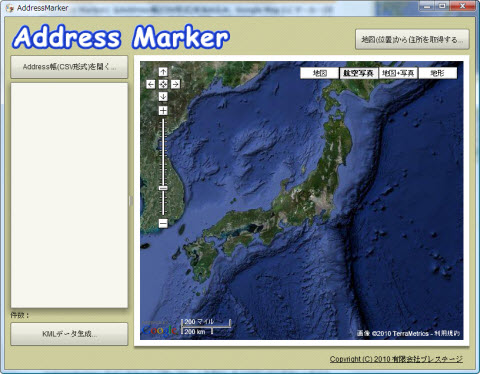The height and width of the screenshot is (374, 480).
Task: Open Address帳 CSV file button
Action: point(69,67)
